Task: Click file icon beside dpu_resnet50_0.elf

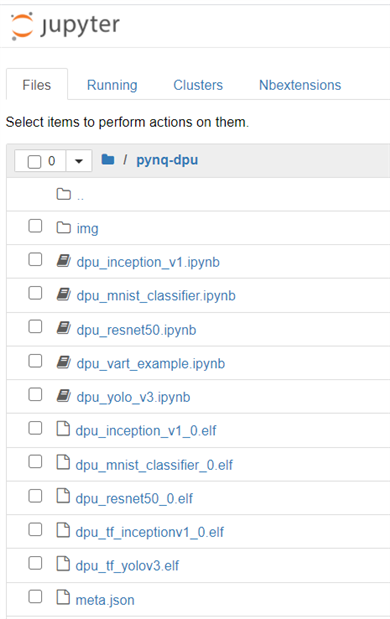Action: 63,496
